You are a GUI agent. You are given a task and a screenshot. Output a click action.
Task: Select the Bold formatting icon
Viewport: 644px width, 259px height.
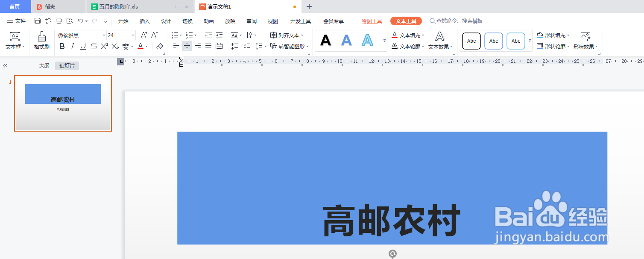(x=61, y=46)
